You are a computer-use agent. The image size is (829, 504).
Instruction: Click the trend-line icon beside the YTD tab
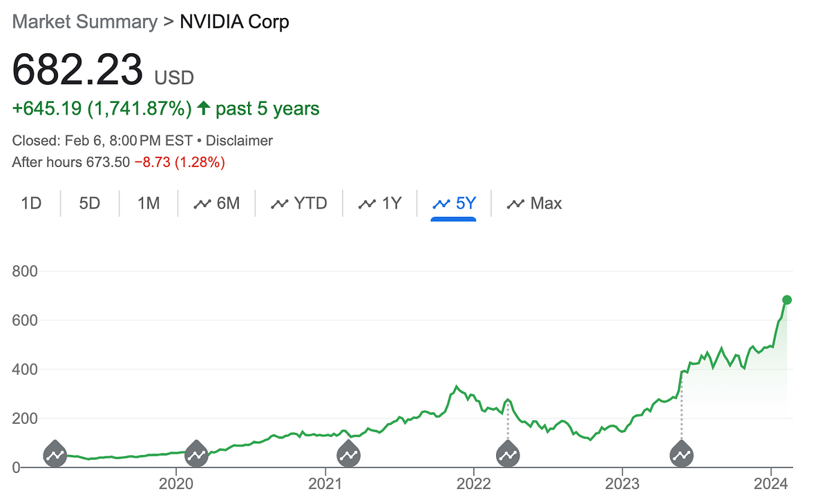point(280,203)
